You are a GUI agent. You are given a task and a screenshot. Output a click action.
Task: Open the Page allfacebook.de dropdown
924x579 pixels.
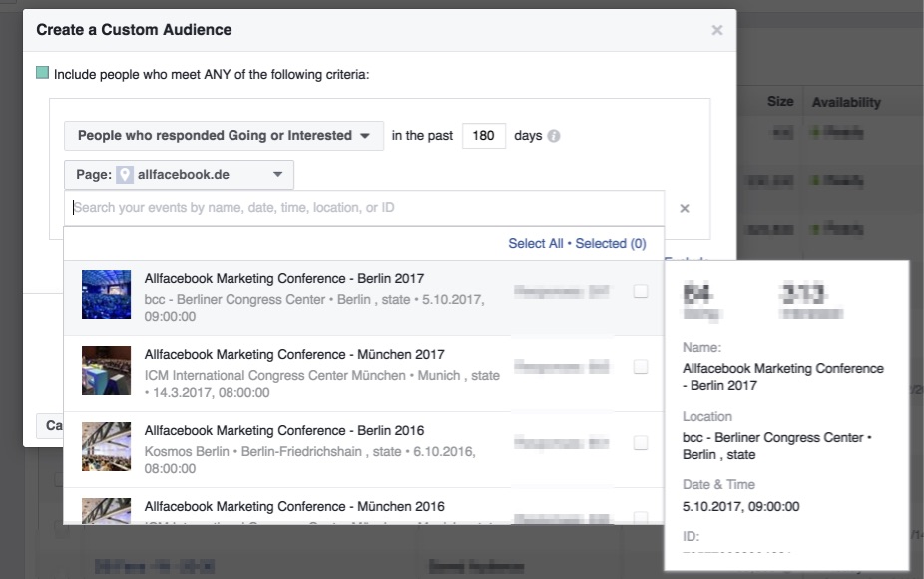pos(180,175)
